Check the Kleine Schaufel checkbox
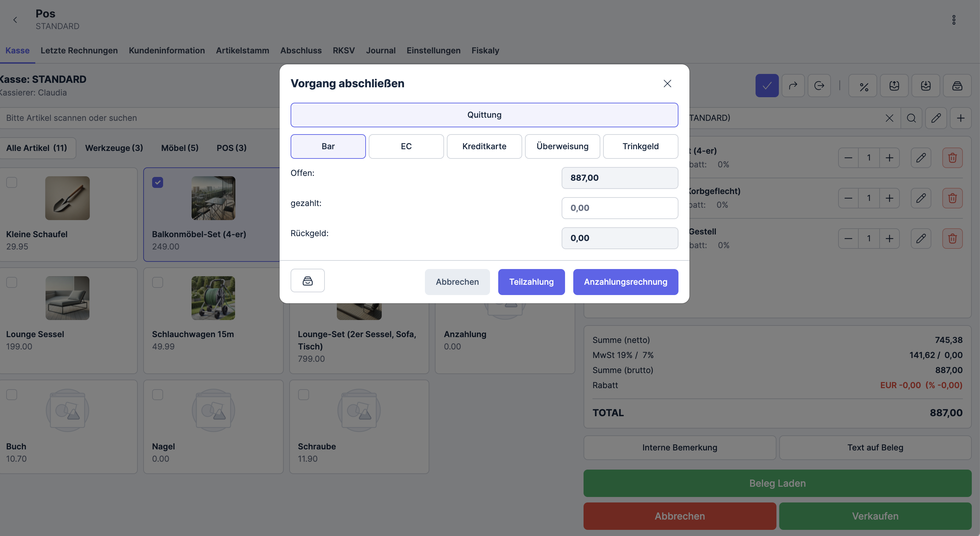 (12, 182)
